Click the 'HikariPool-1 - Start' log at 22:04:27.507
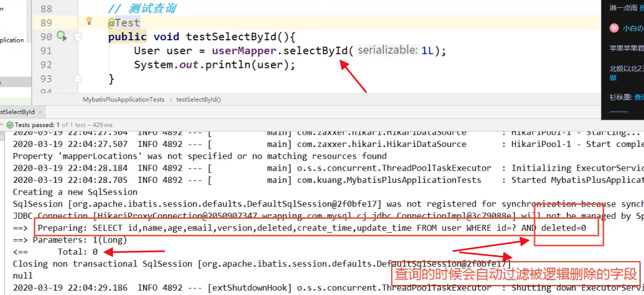The width and height of the screenshot is (644, 295). tap(328, 144)
